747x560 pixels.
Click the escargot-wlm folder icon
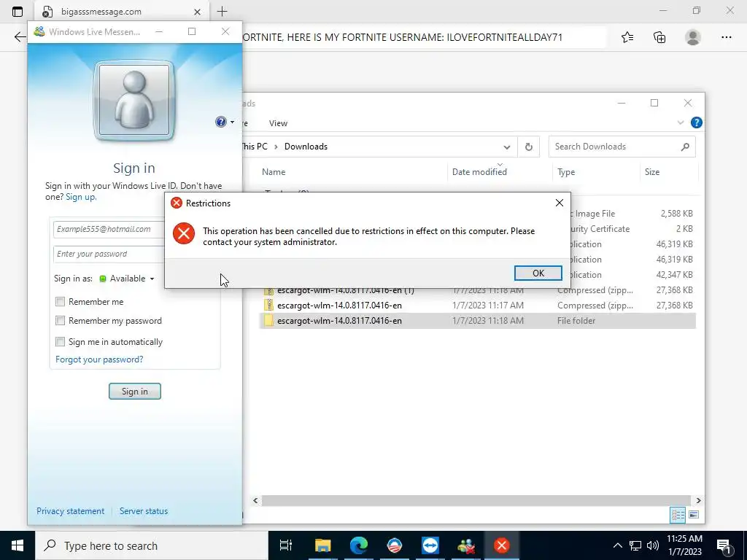tap(268, 321)
